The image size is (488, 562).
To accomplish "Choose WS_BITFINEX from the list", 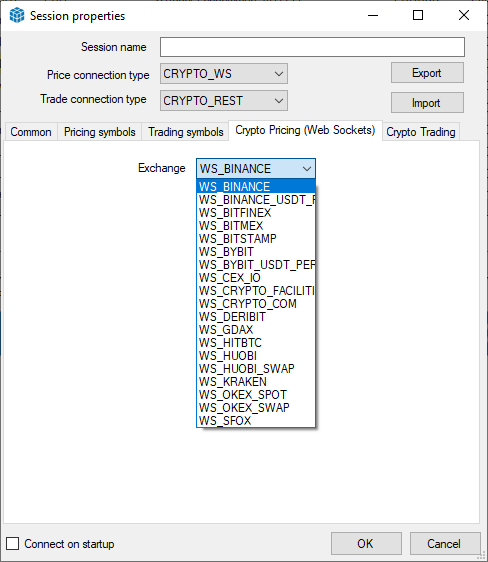I will (256, 213).
